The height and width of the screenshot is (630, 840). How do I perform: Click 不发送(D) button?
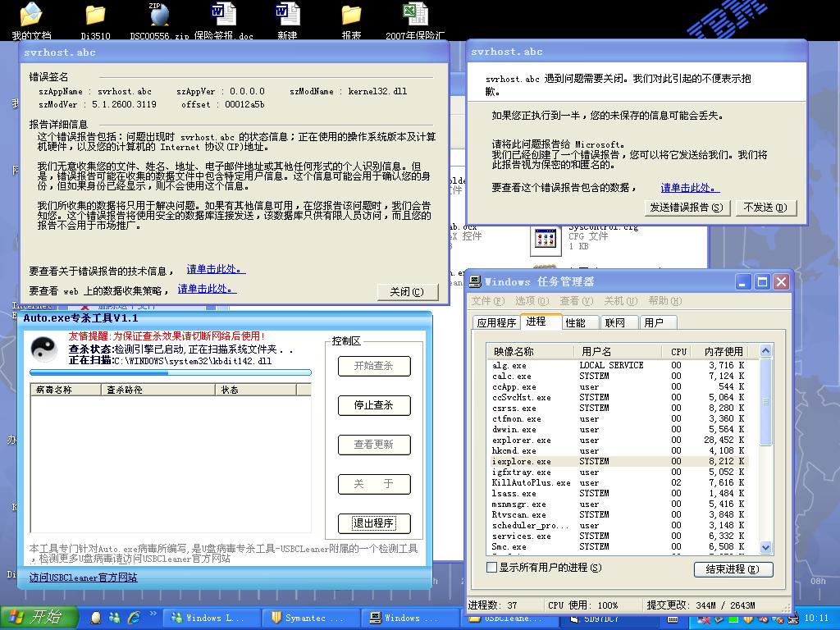pyautogui.click(x=765, y=208)
